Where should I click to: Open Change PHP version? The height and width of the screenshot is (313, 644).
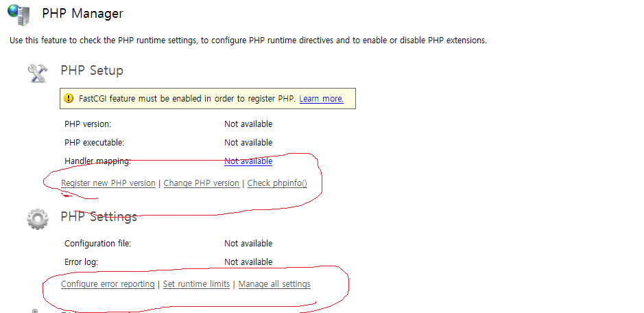201,183
